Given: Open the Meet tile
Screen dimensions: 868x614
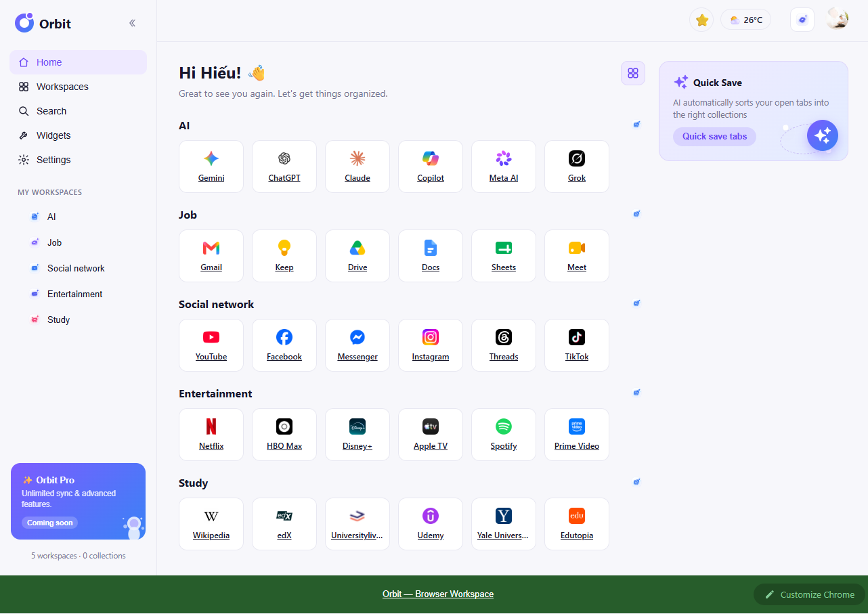Looking at the screenshot, I should (577, 256).
